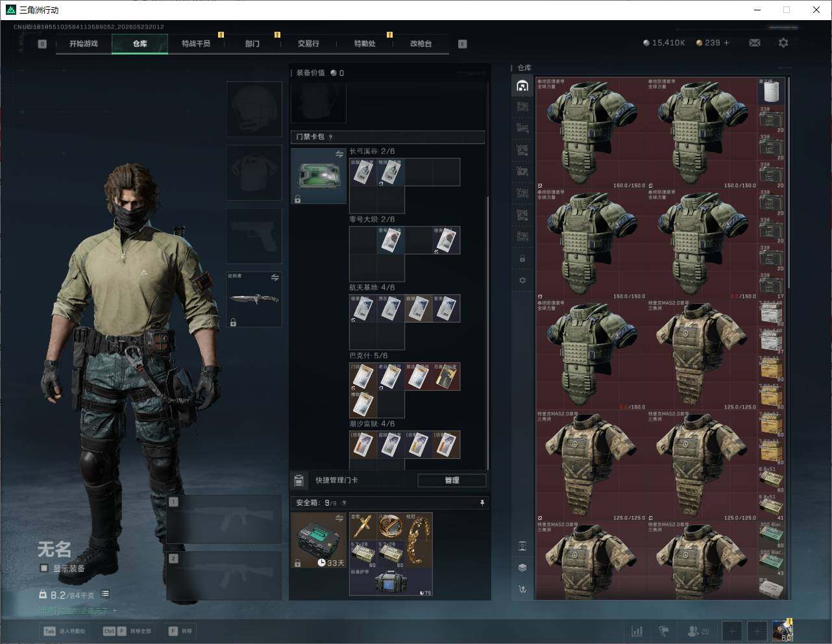The height and width of the screenshot is (644, 832).
Task: Open the 特勤处 tab
Action: coord(365,43)
